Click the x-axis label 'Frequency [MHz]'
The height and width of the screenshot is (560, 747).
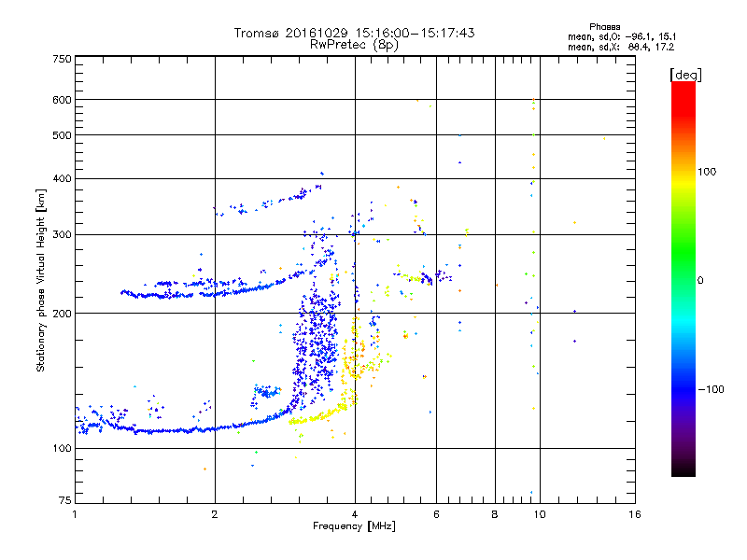354,526
